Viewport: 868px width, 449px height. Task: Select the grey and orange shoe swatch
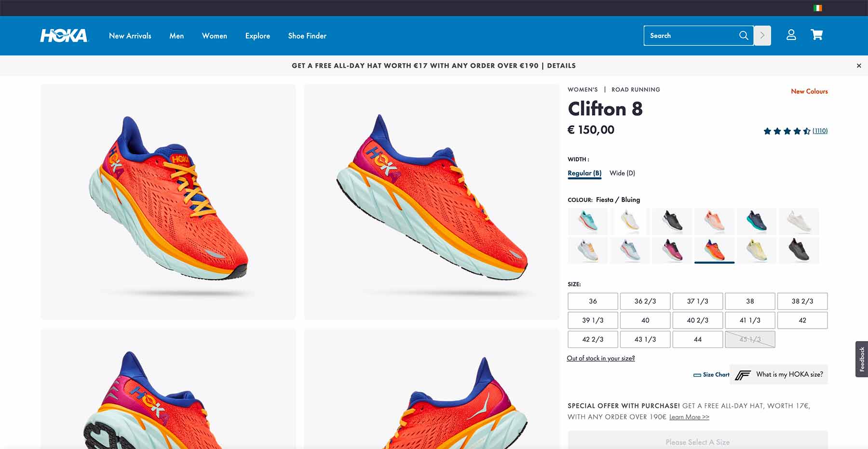[588, 251]
